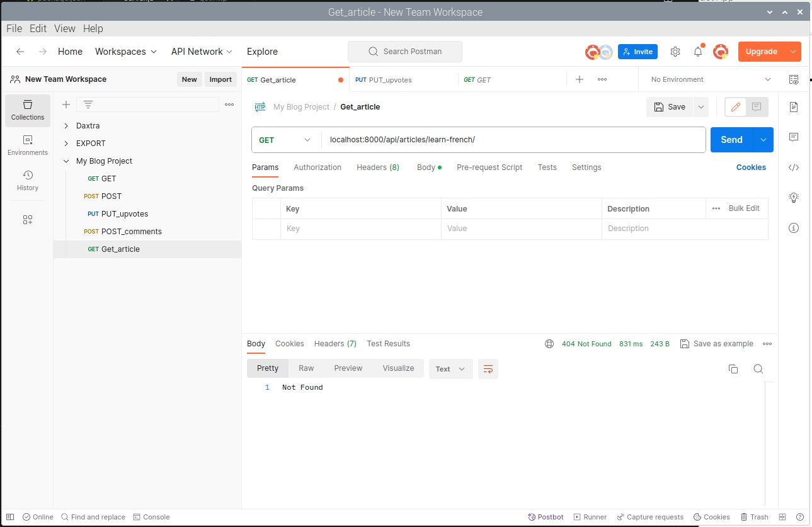Click the Save button
Image resolution: width=812 pixels, height=527 pixels.
click(670, 107)
